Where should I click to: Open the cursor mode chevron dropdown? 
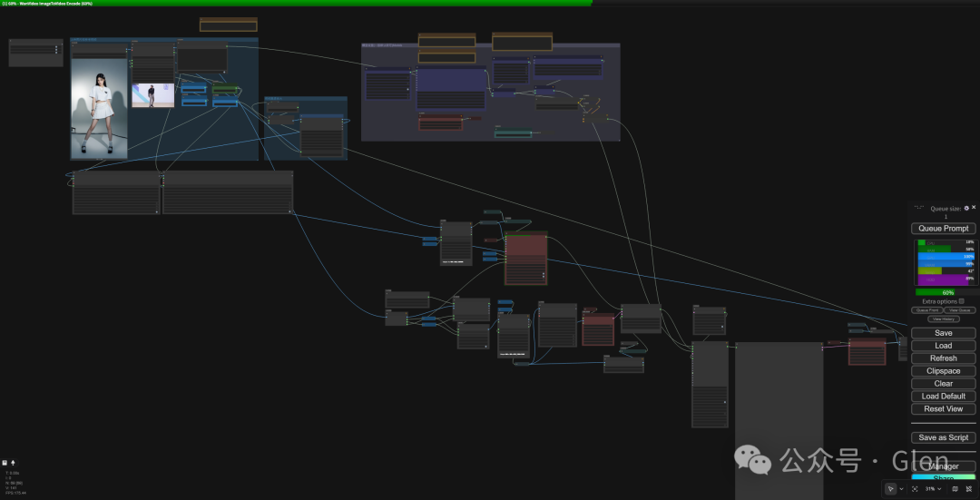point(901,489)
